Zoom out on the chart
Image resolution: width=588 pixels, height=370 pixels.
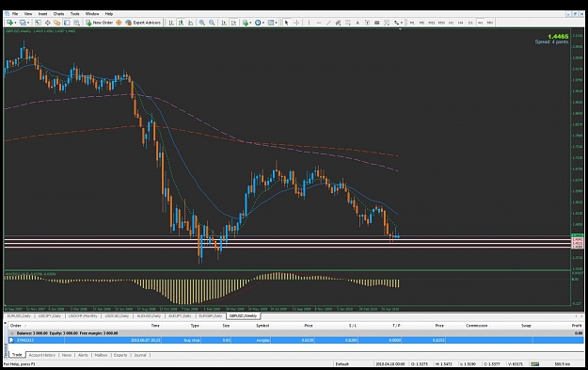click(x=212, y=23)
